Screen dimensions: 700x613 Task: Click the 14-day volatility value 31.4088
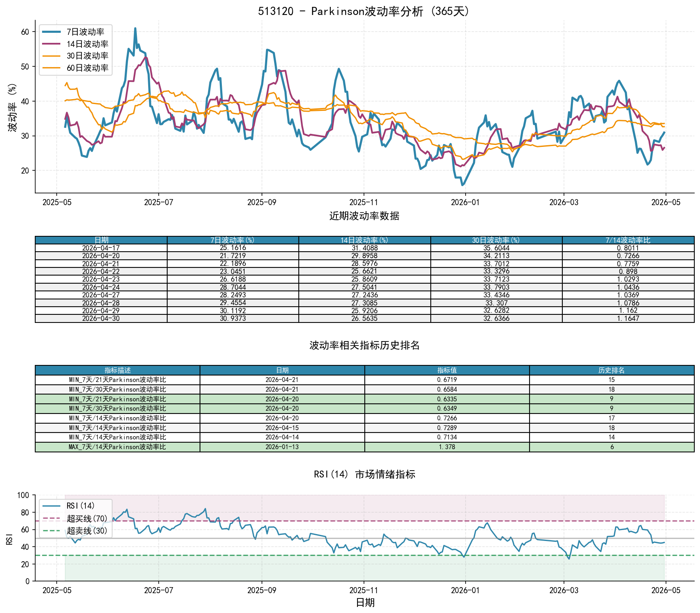coord(364,248)
